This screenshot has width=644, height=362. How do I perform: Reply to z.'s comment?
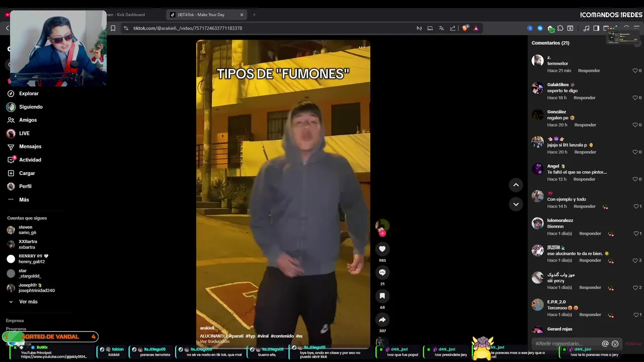(x=589, y=71)
